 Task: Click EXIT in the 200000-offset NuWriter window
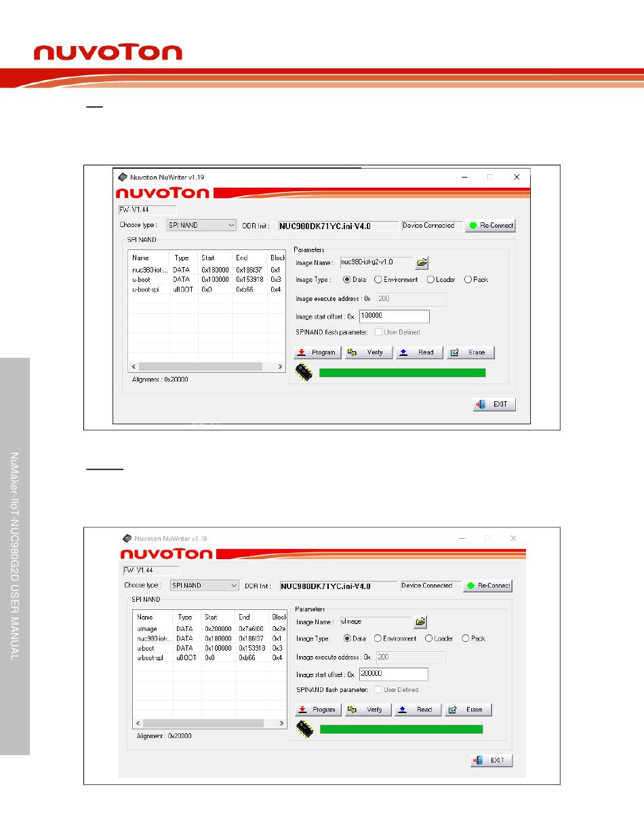(491, 760)
